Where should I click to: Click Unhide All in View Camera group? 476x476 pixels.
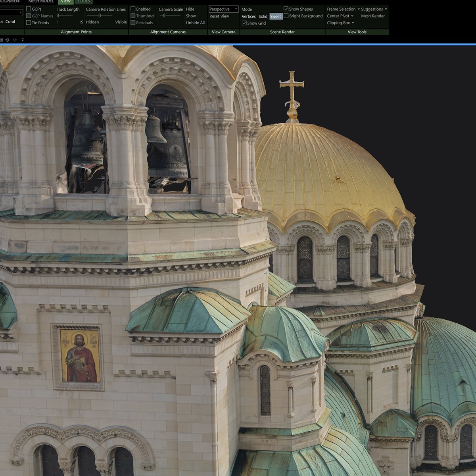click(195, 23)
